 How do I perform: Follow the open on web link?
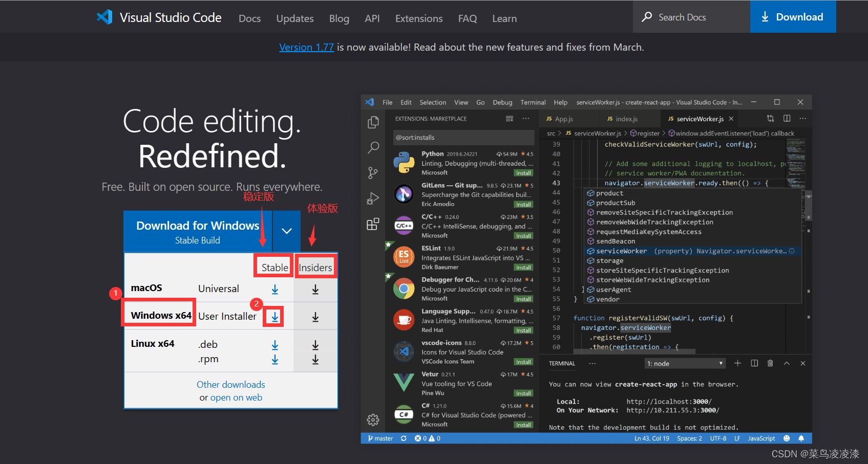(x=236, y=397)
